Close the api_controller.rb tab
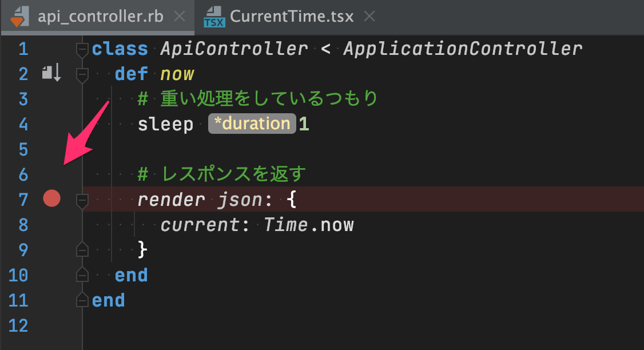644x350 pixels. (180, 16)
